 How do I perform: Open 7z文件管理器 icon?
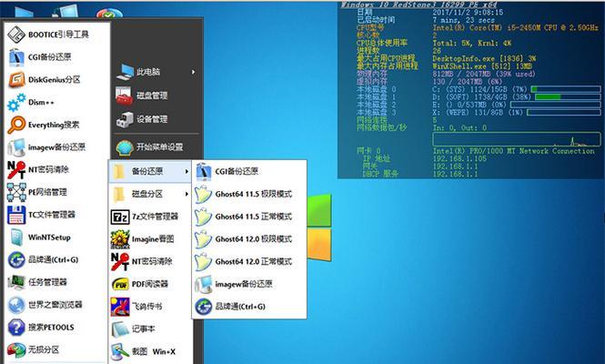pos(120,217)
